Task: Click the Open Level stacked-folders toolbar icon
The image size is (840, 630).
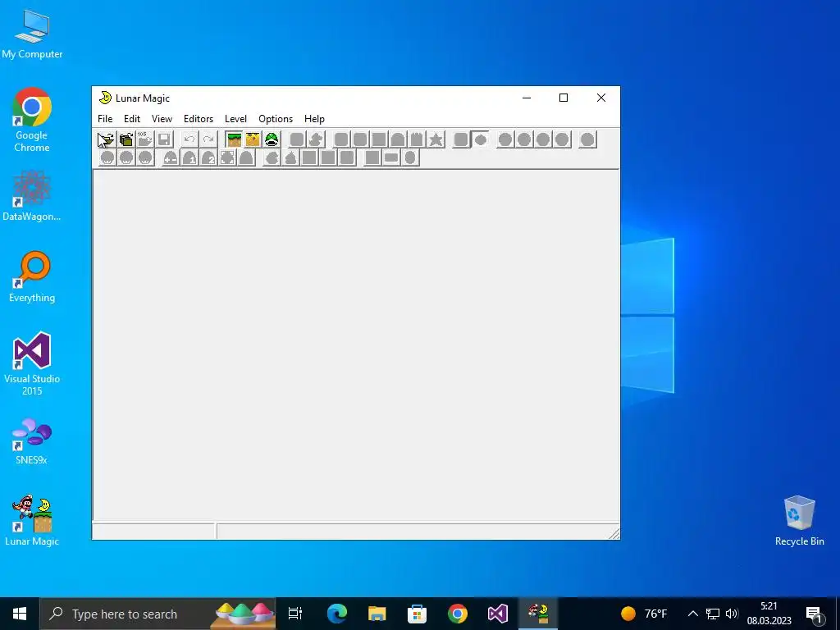Action: pos(126,139)
